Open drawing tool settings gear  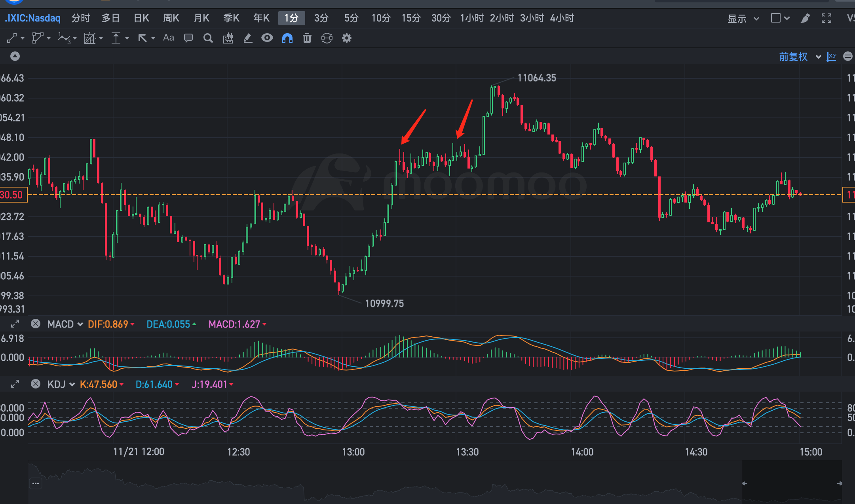click(x=347, y=38)
